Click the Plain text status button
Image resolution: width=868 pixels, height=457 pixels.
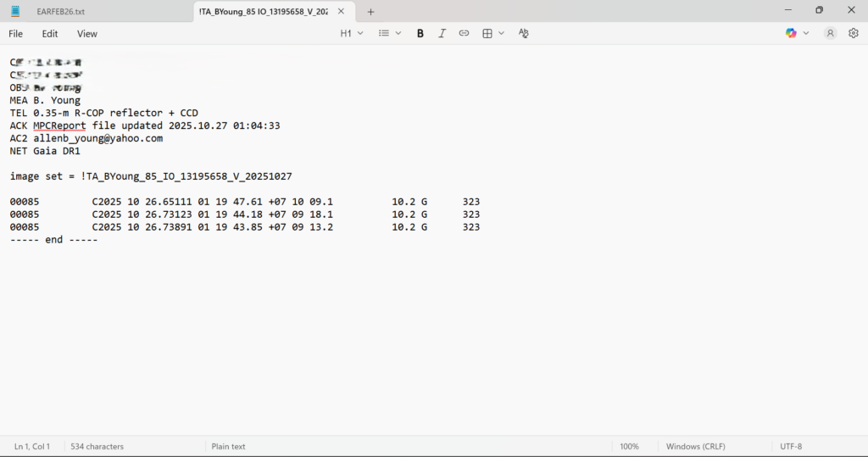(x=228, y=446)
